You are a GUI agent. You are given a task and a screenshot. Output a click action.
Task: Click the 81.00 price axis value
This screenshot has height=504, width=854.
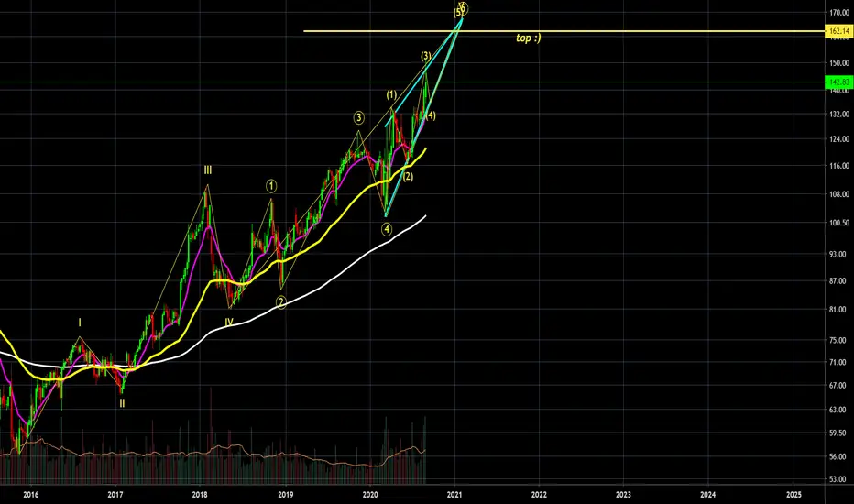839,310
